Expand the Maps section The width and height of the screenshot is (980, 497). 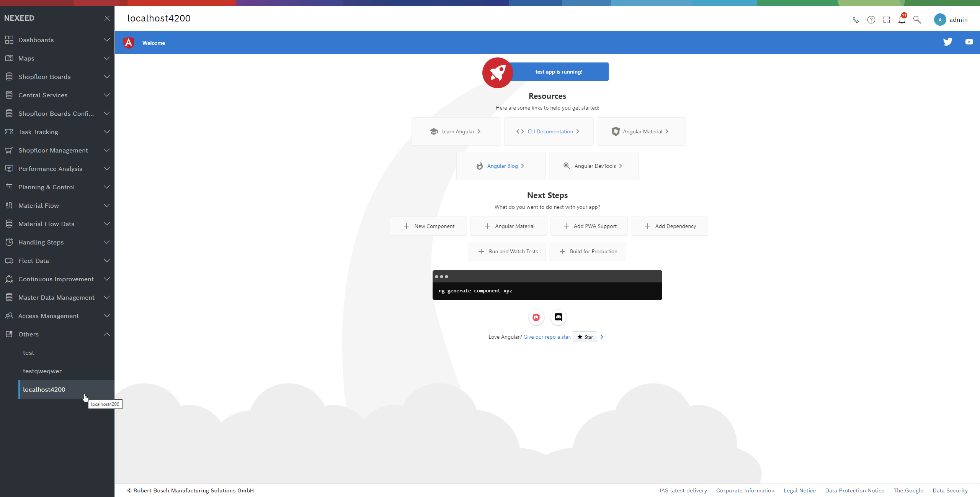point(107,58)
